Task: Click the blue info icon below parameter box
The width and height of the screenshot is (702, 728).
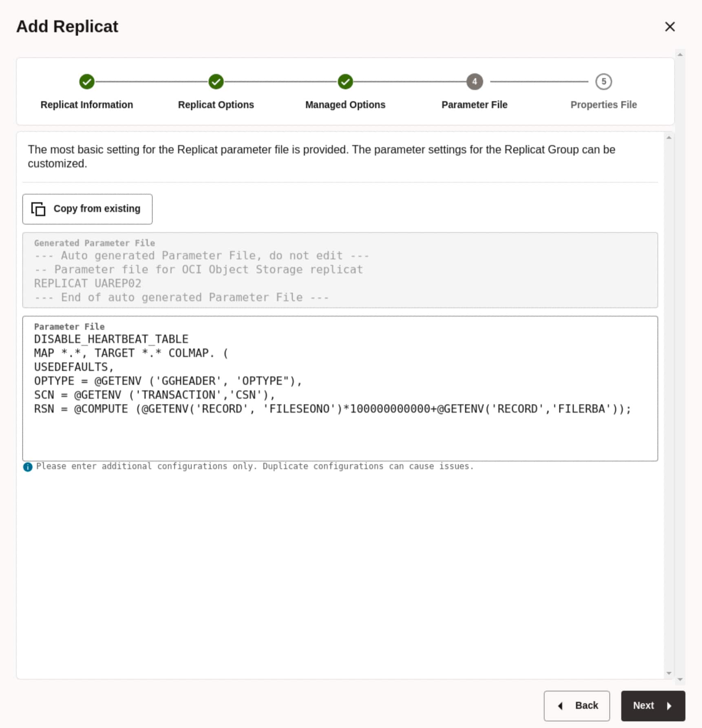Action: coord(28,467)
